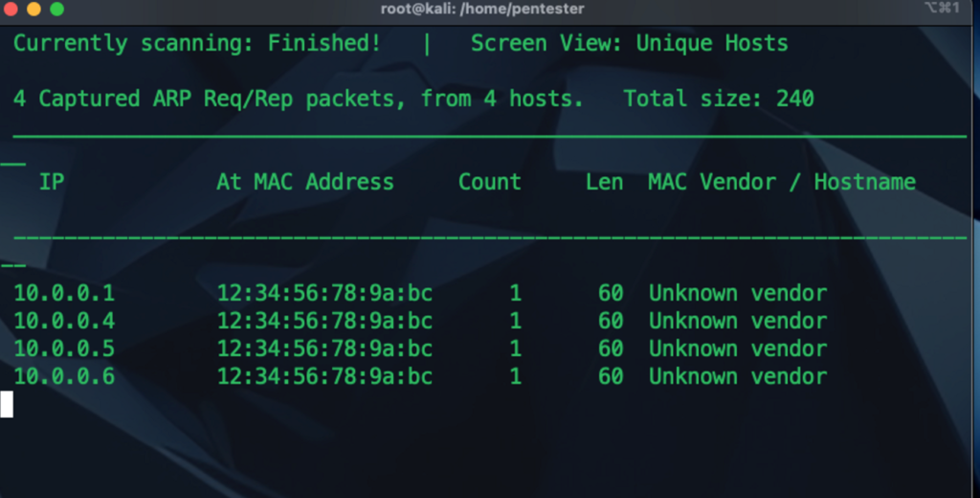This screenshot has width=980, height=498.
Task: Select the 10.0.0.5 IP address
Action: click(63, 349)
